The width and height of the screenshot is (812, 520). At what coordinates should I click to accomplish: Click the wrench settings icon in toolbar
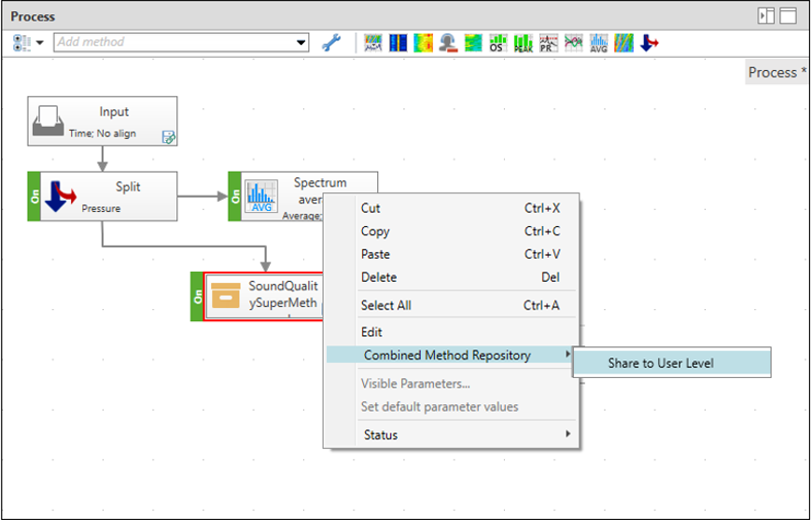click(x=330, y=42)
